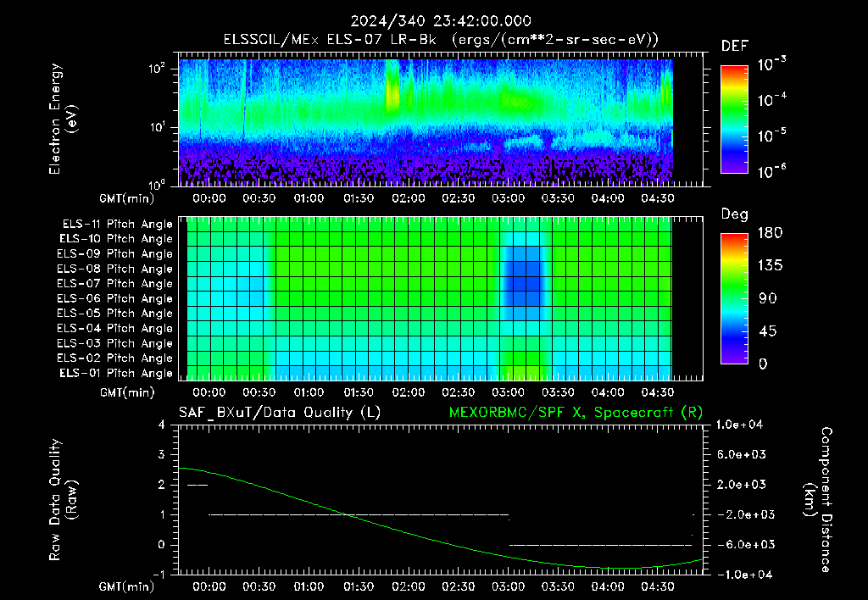This screenshot has width=868, height=600.
Task: Click the 10^-3 tick label on DEF colorbar
Action: coord(771,64)
